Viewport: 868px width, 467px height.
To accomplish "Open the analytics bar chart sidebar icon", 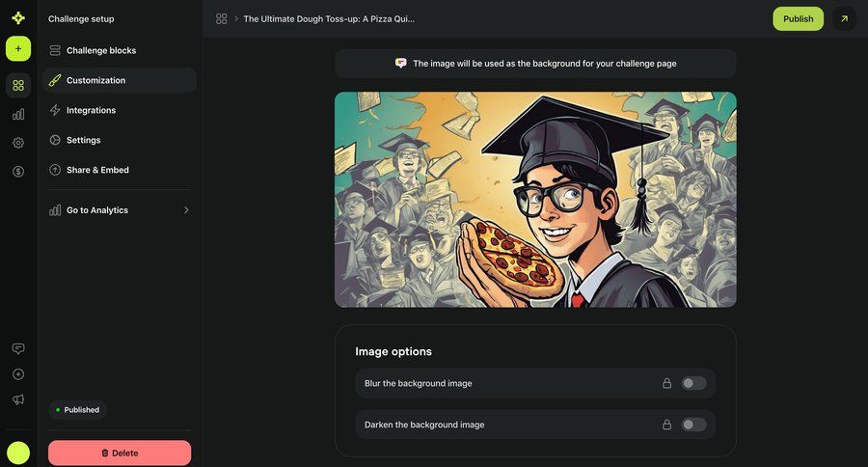I will coord(18,114).
